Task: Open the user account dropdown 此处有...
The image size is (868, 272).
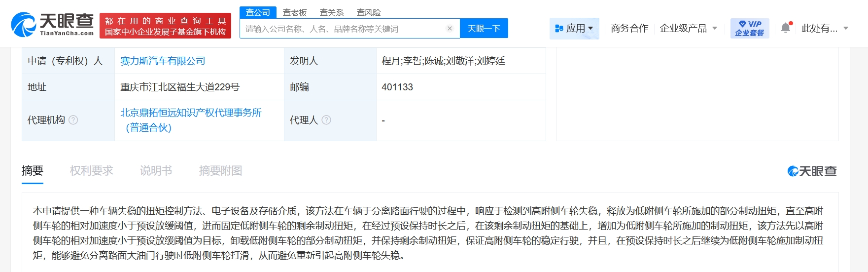Action: (x=825, y=28)
